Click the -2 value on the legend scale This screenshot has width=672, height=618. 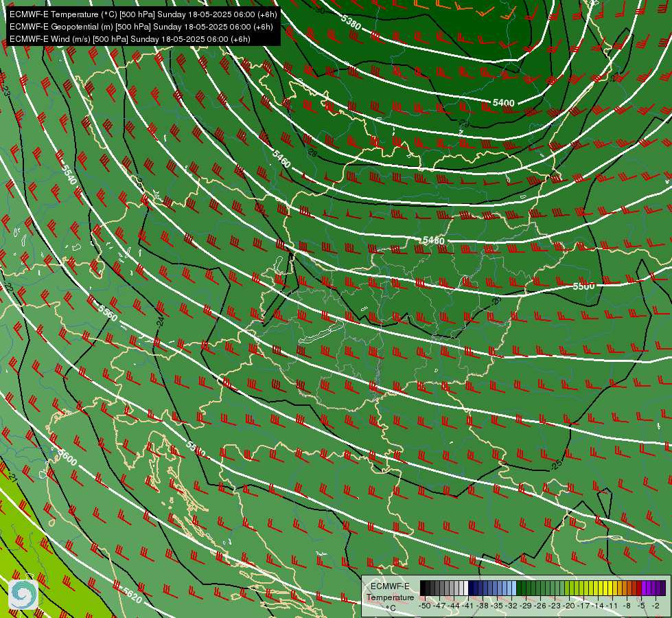[656, 606]
